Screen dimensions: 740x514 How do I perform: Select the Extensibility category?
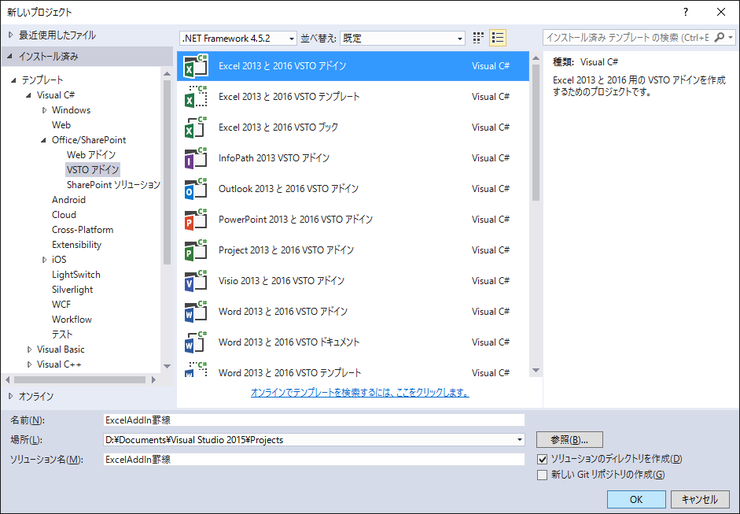tap(76, 245)
